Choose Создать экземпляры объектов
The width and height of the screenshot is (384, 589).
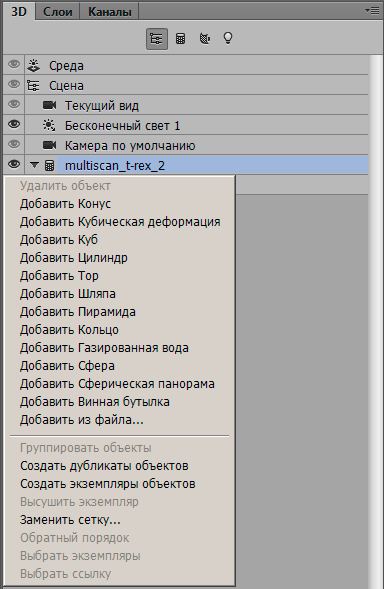pyautogui.click(x=119, y=484)
